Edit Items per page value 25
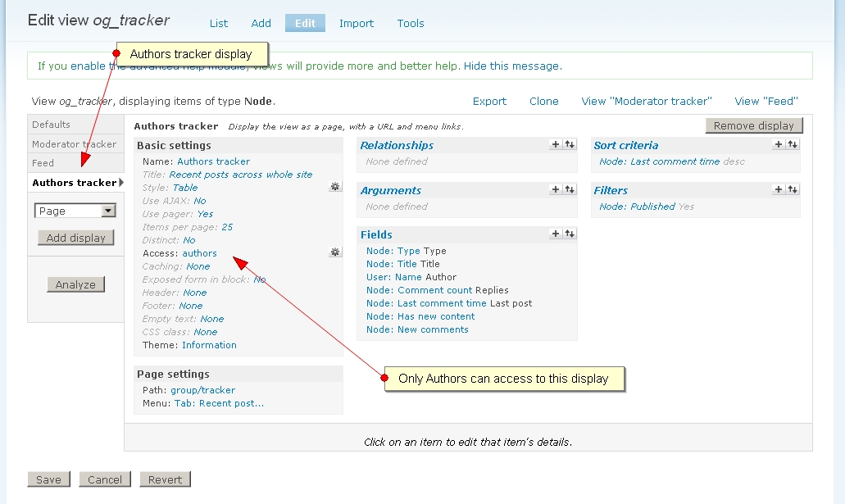This screenshot has width=845, height=504. [x=227, y=227]
